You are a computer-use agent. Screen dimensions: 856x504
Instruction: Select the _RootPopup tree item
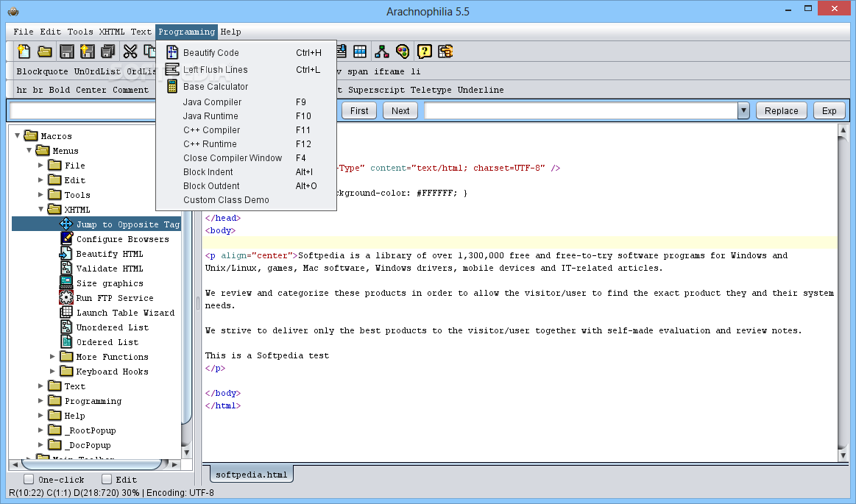click(90, 430)
